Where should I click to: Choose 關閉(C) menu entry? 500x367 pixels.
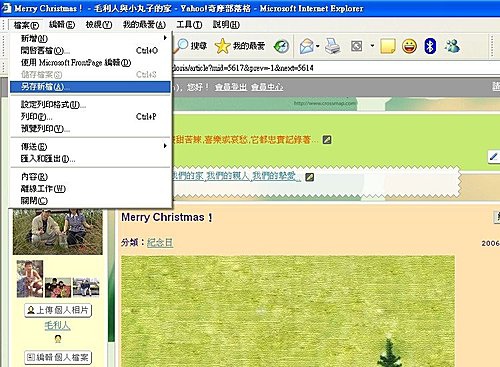pyautogui.click(x=90, y=201)
